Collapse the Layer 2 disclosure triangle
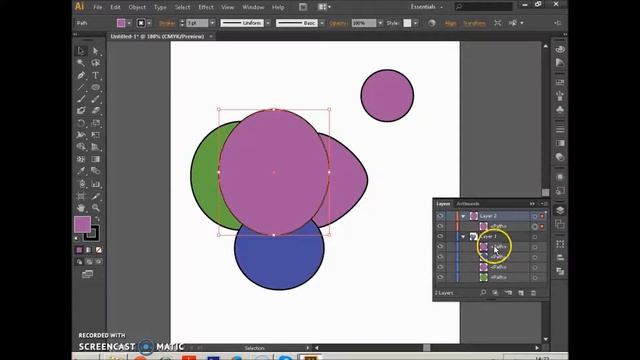Screen dimensions: 640x360 463,216
